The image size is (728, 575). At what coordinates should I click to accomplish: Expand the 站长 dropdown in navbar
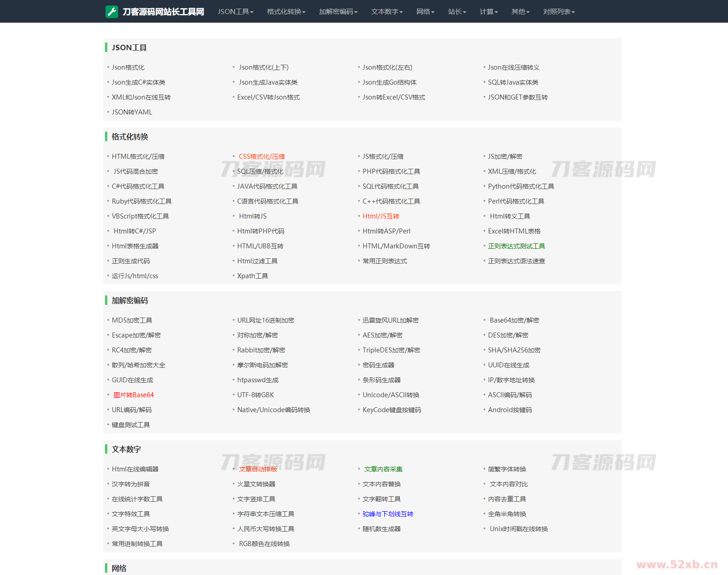[x=457, y=12]
